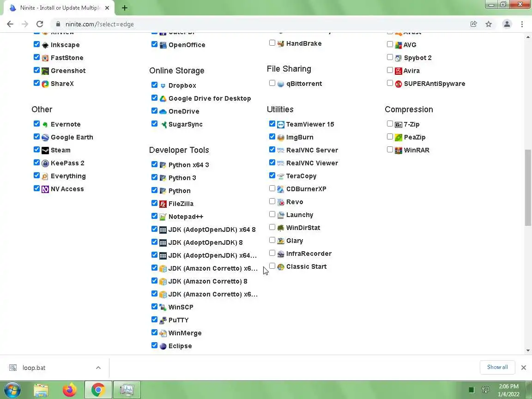The height and width of the screenshot is (399, 532).
Task: Bookmark this page with the star
Action: point(489,24)
